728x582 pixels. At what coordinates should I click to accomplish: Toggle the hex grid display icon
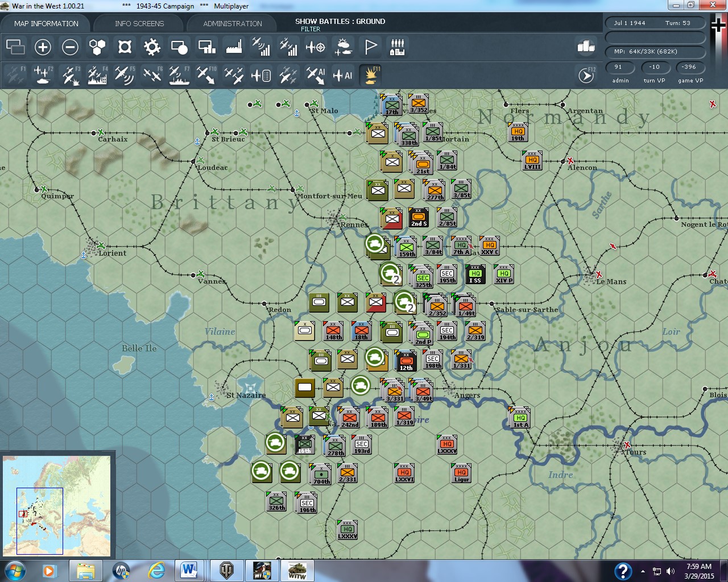click(97, 47)
